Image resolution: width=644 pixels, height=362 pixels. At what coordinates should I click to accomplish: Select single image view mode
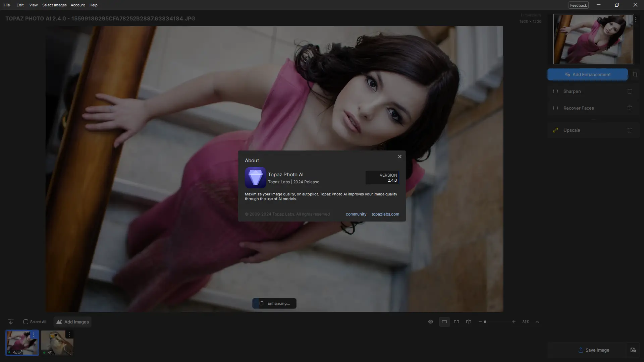coord(444,322)
